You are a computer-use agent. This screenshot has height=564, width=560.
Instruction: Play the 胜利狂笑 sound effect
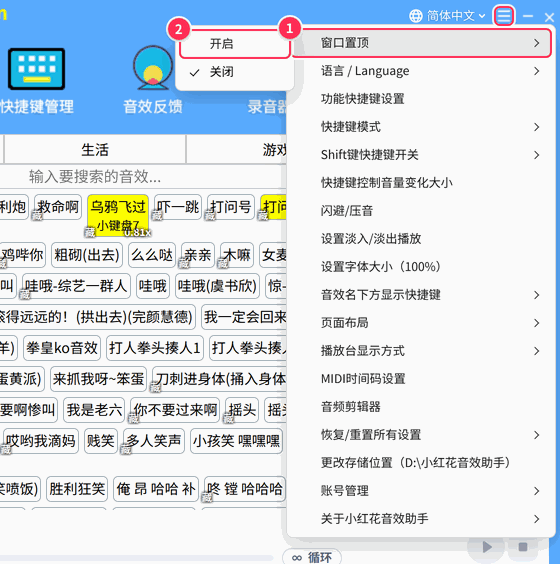click(x=77, y=489)
